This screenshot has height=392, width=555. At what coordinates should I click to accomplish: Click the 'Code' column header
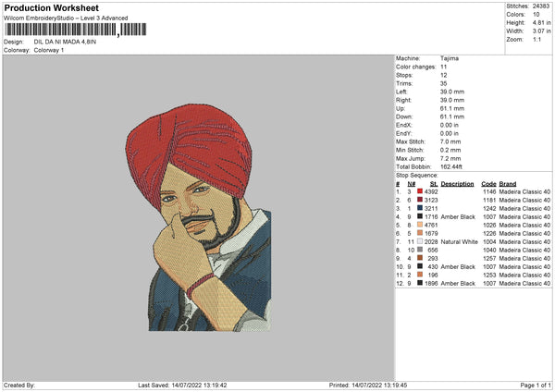(x=488, y=184)
